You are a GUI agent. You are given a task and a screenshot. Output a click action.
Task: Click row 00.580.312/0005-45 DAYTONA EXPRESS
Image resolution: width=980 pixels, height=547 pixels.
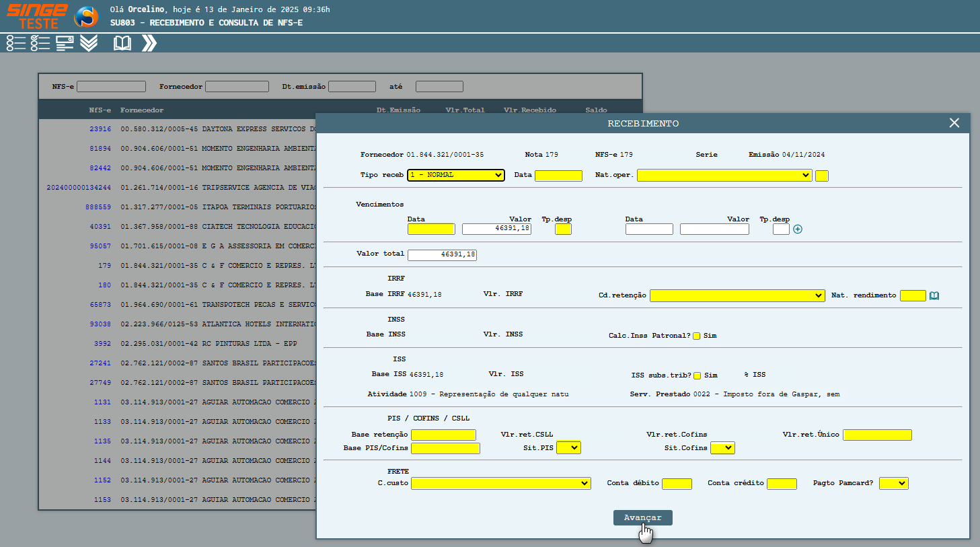[178, 129]
